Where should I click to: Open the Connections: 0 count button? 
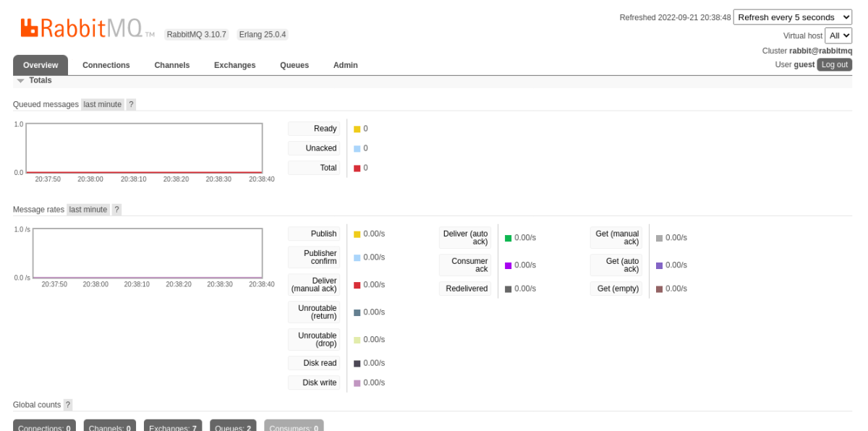click(x=44, y=425)
